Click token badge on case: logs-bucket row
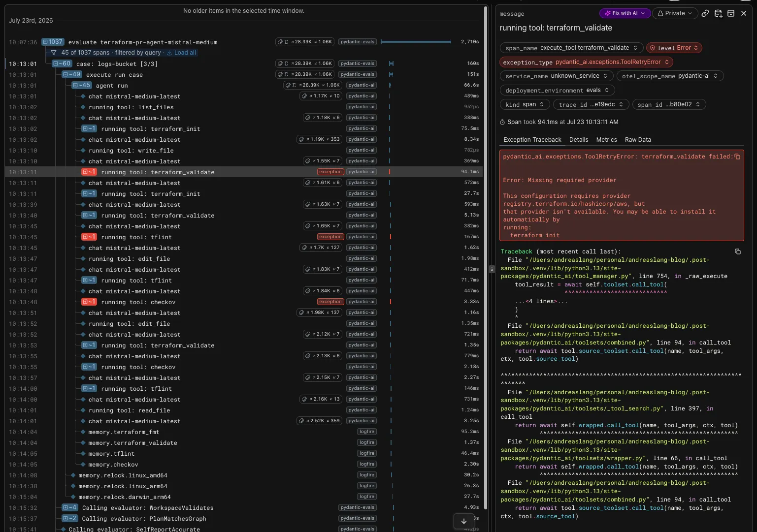This screenshot has width=757, height=532. click(x=305, y=63)
